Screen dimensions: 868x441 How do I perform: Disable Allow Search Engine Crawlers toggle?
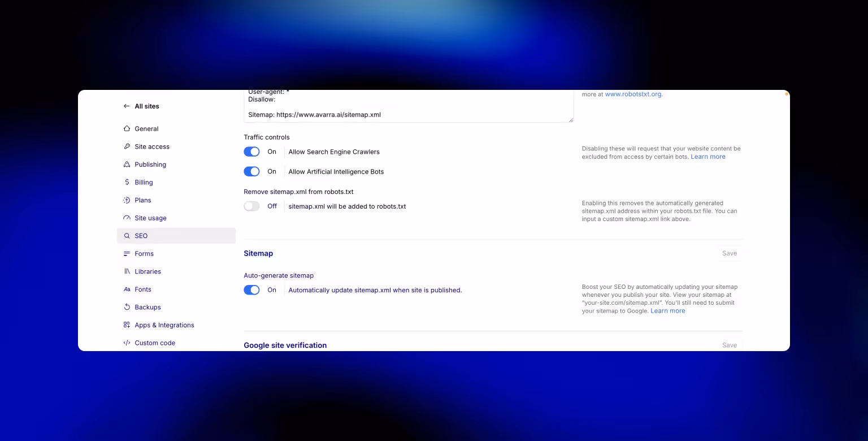(251, 152)
